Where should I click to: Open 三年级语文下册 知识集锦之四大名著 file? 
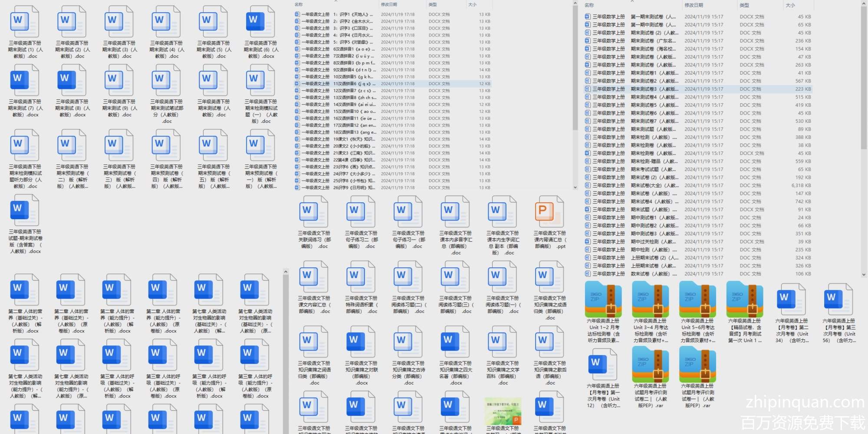click(455, 342)
